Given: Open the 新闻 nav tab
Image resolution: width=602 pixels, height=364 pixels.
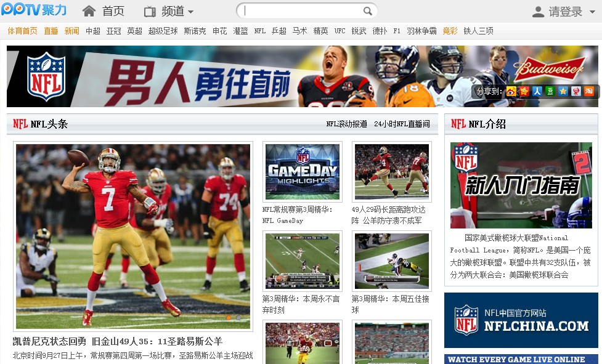Looking at the screenshot, I should click(x=72, y=31).
